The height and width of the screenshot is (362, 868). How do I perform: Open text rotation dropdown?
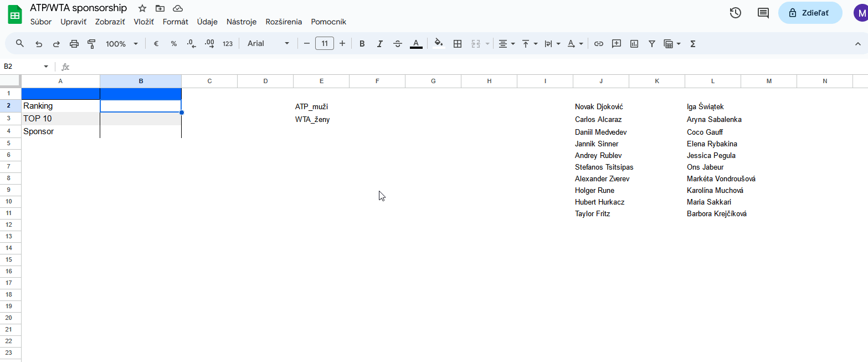575,44
